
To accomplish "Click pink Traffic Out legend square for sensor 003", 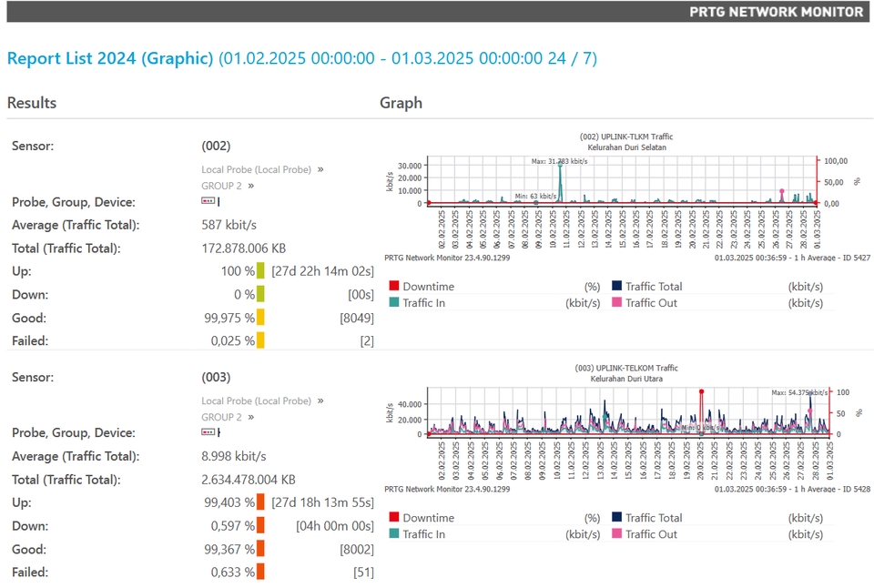I will (x=616, y=533).
